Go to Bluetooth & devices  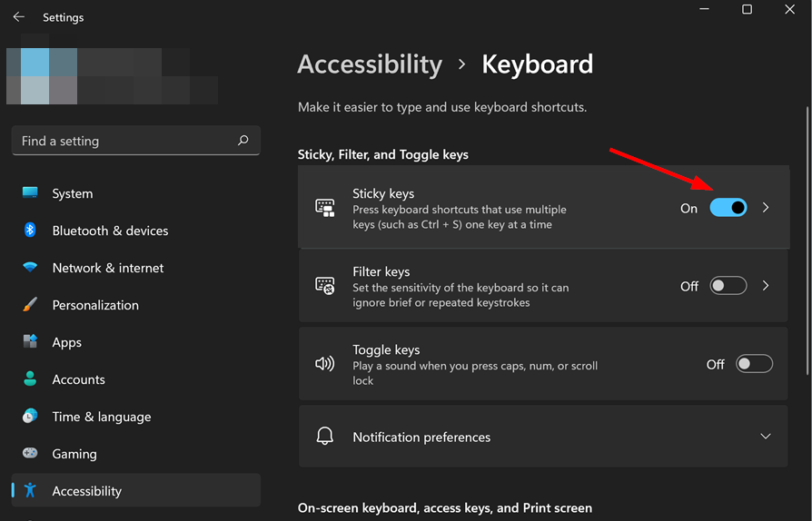coord(135,231)
